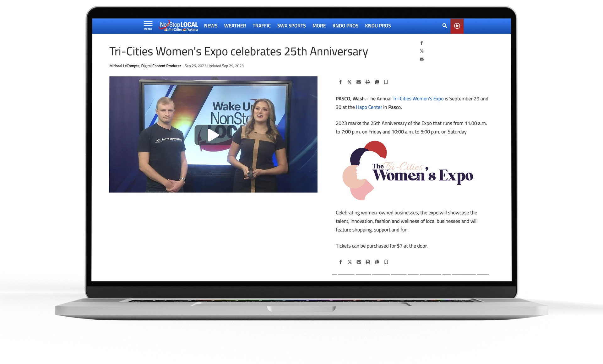Click the 'Sep 25, 2023' publish date

(195, 66)
